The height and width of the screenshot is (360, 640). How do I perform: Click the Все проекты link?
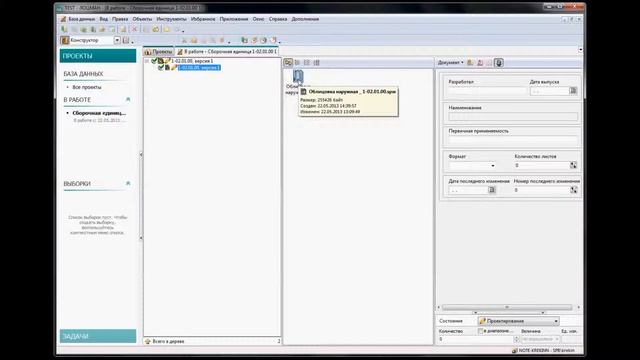click(x=87, y=87)
